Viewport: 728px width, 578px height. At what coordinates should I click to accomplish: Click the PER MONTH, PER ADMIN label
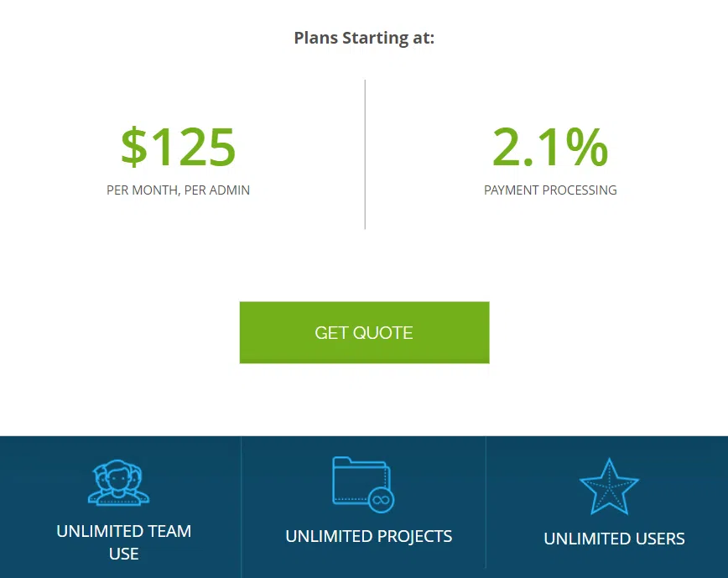(x=178, y=190)
